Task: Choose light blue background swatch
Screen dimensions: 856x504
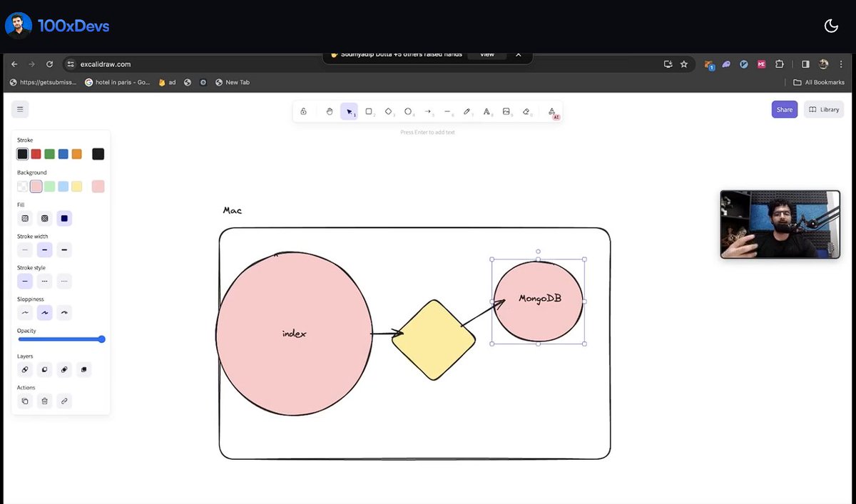Action: (x=63, y=187)
